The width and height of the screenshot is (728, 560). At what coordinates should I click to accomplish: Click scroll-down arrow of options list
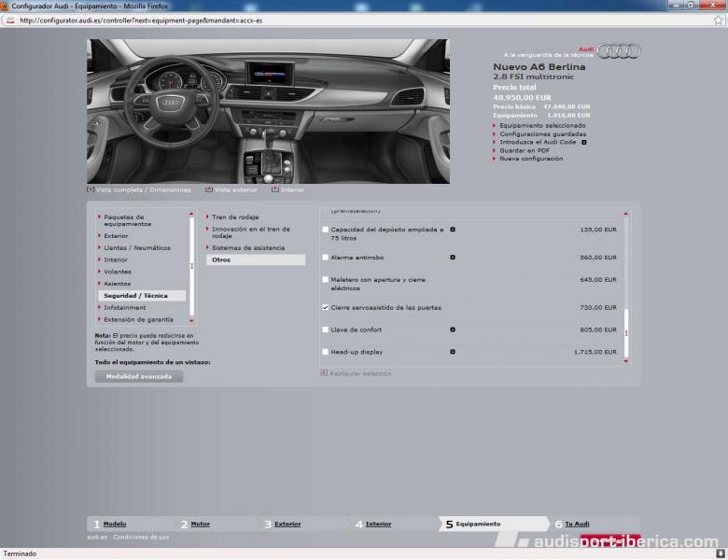(626, 361)
